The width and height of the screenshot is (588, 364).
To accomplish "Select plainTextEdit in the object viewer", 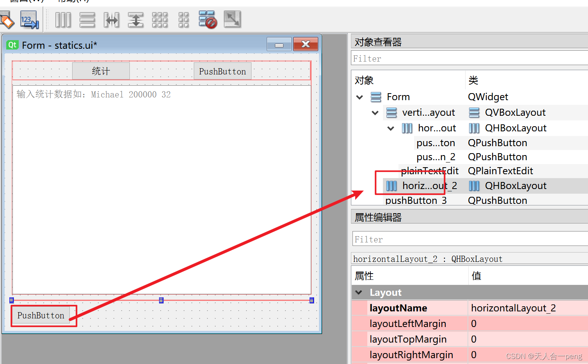I will coord(429,171).
